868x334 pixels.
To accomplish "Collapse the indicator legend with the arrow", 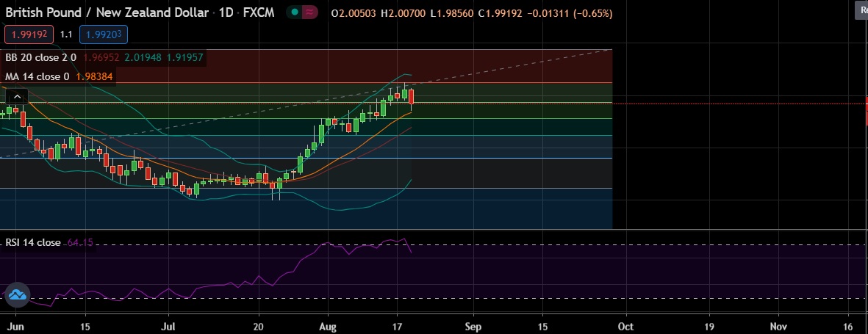I will tap(17, 97).
